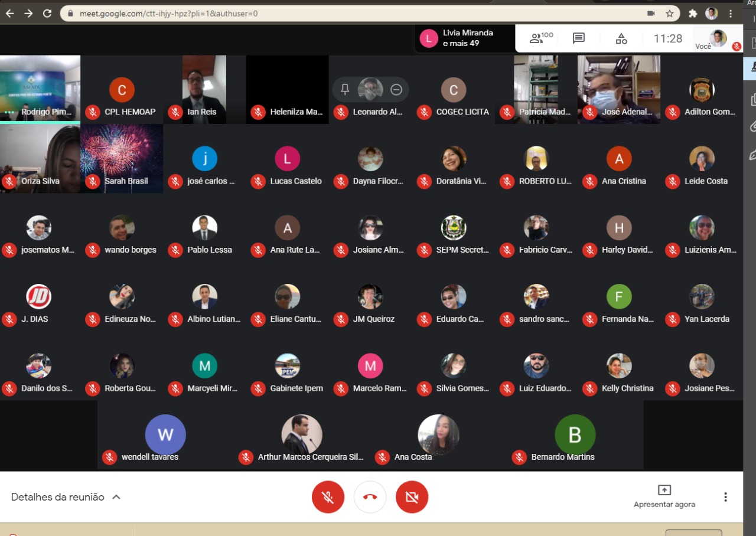The width and height of the screenshot is (756, 536).
Task: Click the Marcelo Ram... avatar
Action: click(x=370, y=366)
